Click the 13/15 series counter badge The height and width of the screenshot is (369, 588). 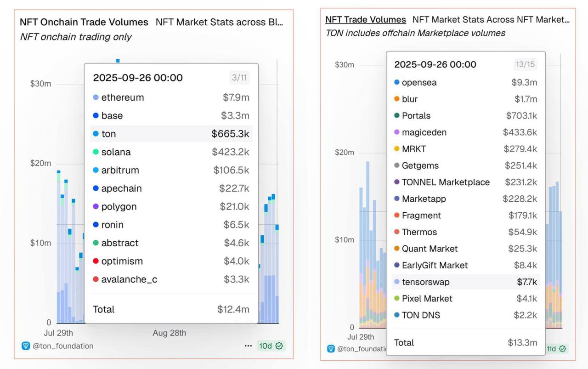[525, 64]
